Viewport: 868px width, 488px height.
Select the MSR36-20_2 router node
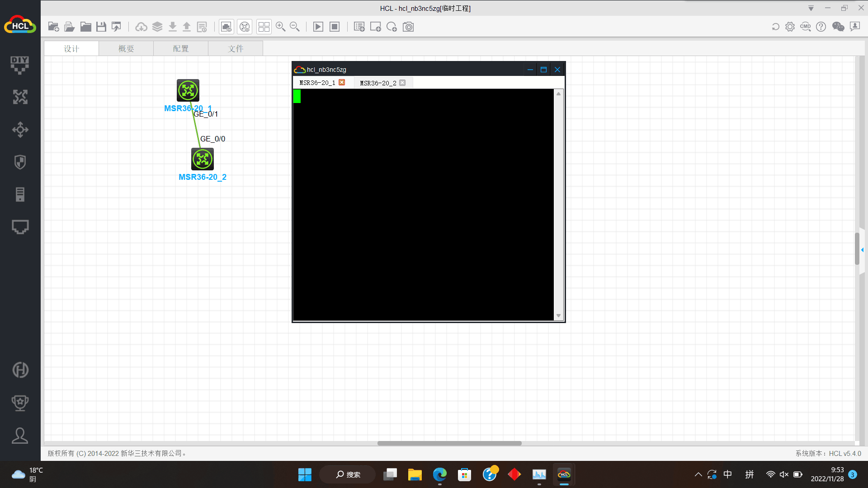(x=202, y=159)
